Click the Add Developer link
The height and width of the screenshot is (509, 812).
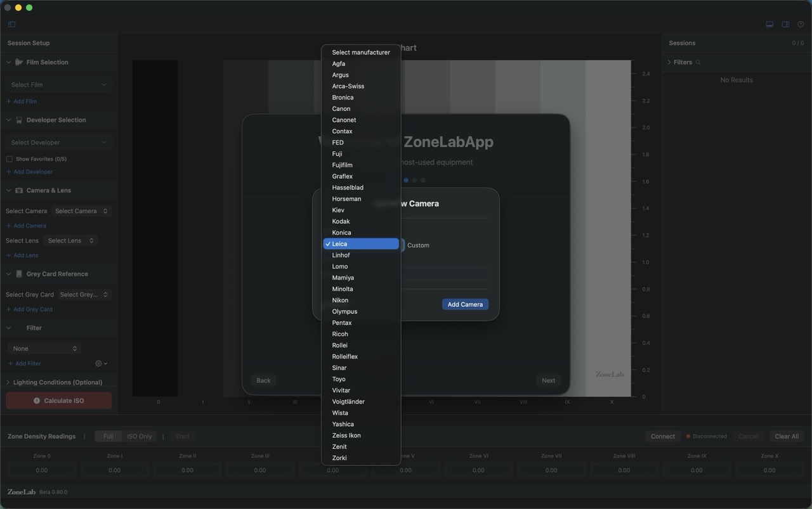tap(30, 172)
